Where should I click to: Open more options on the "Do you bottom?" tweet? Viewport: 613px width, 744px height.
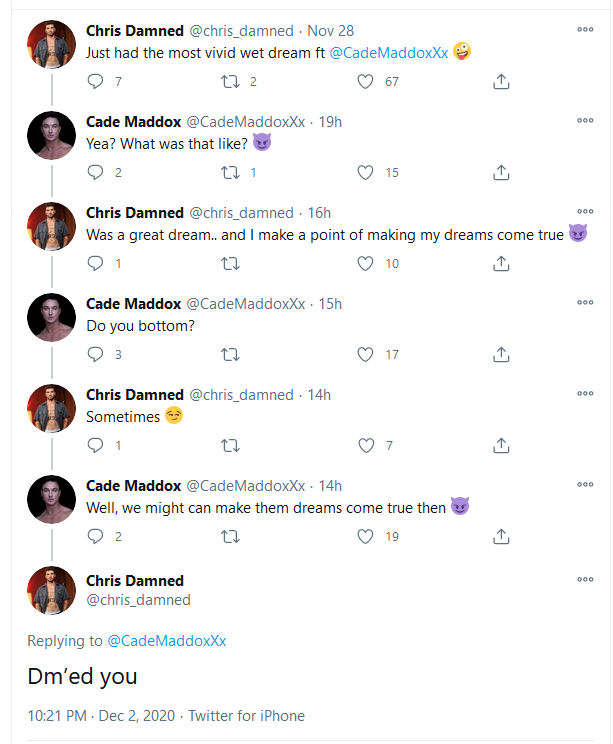click(x=585, y=303)
